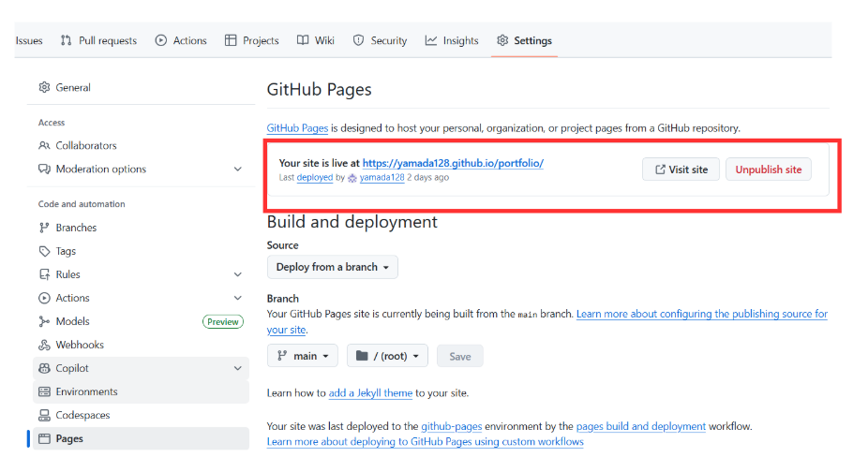Open the yamada128.github.io/portfolio link
868x472 pixels.
pyautogui.click(x=453, y=163)
